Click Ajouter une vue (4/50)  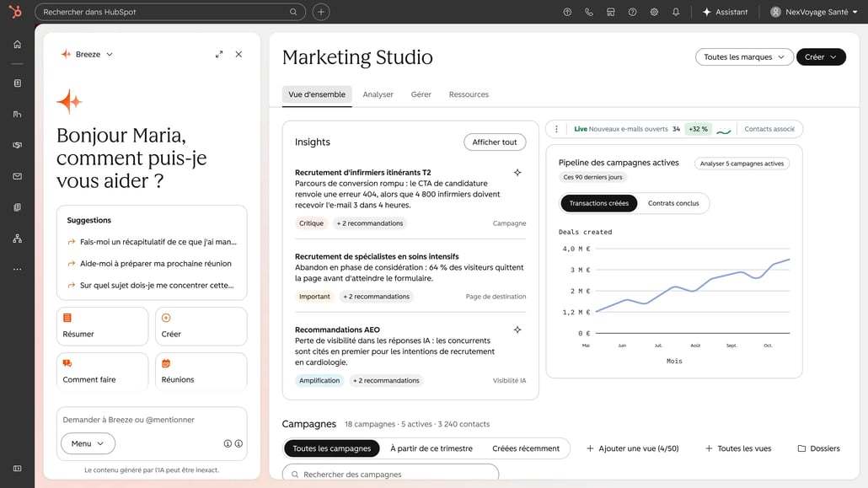click(632, 448)
